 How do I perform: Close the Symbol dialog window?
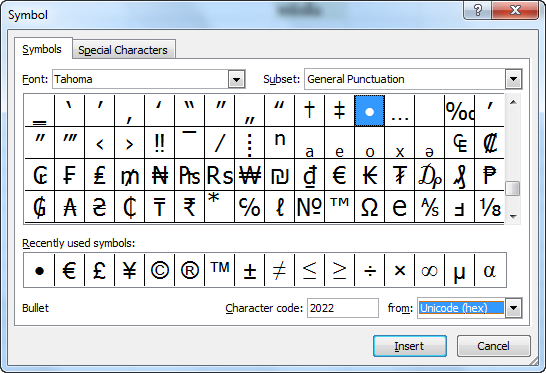(x=516, y=10)
